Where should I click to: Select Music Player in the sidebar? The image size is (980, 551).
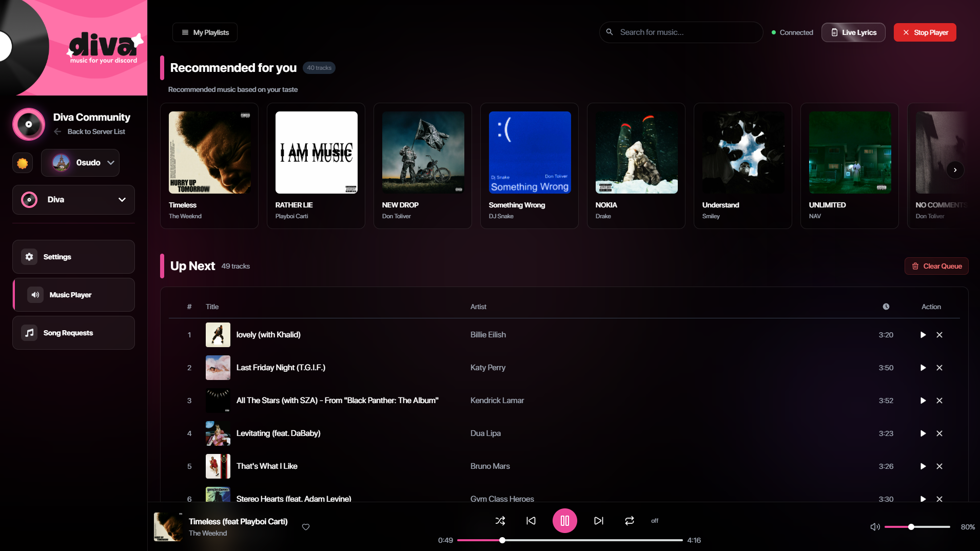pyautogui.click(x=70, y=295)
